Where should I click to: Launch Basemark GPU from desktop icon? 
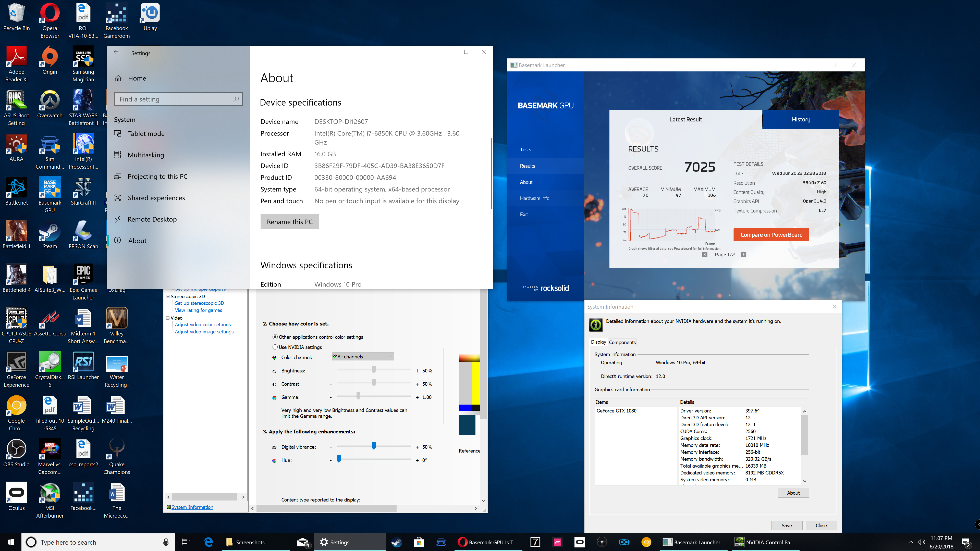pyautogui.click(x=50, y=195)
